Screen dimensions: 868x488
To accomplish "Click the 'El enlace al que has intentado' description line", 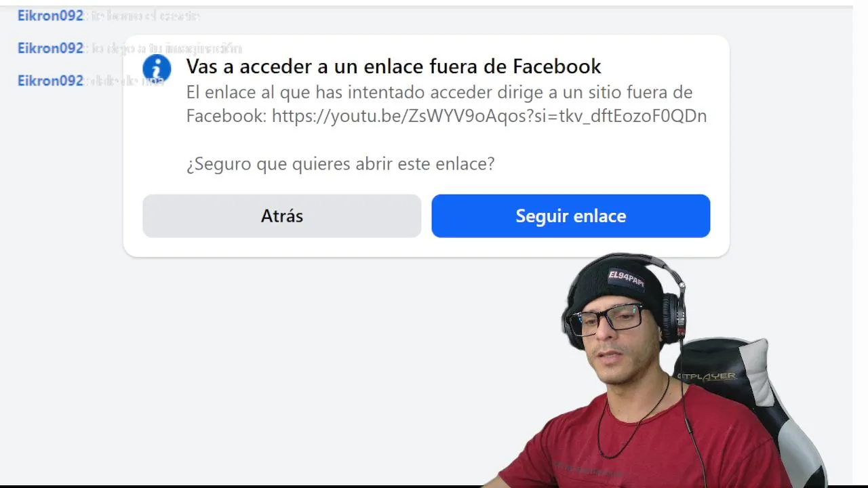I will point(439,92).
